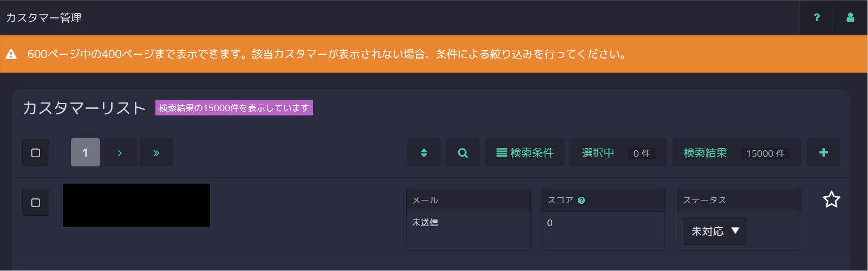Image resolution: width=868 pixels, height=271 pixels.
Task: Check the first customer row checkbox
Action: coord(36,202)
